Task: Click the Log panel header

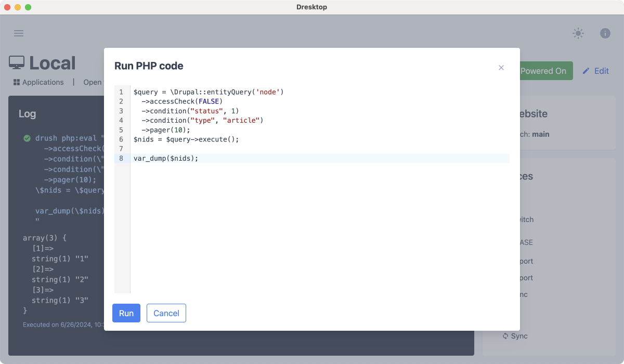Action: 27,113
